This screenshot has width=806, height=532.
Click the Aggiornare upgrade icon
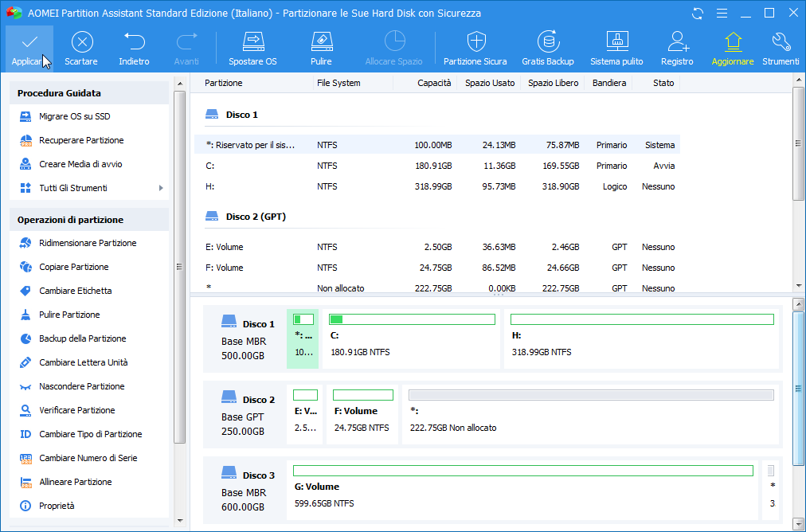coord(732,48)
